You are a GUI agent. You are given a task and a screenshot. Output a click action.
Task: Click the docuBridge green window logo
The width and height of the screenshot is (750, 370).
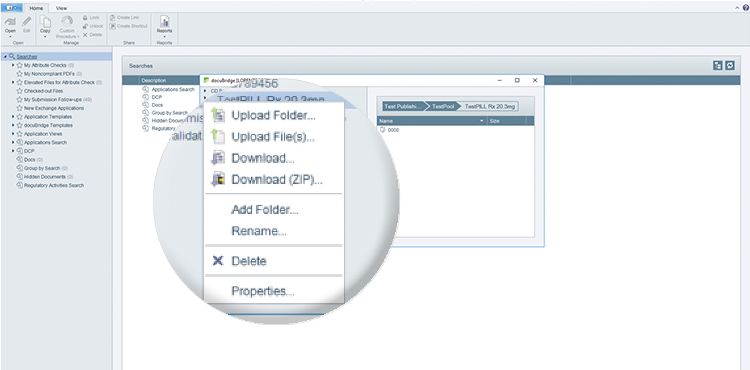pos(207,80)
